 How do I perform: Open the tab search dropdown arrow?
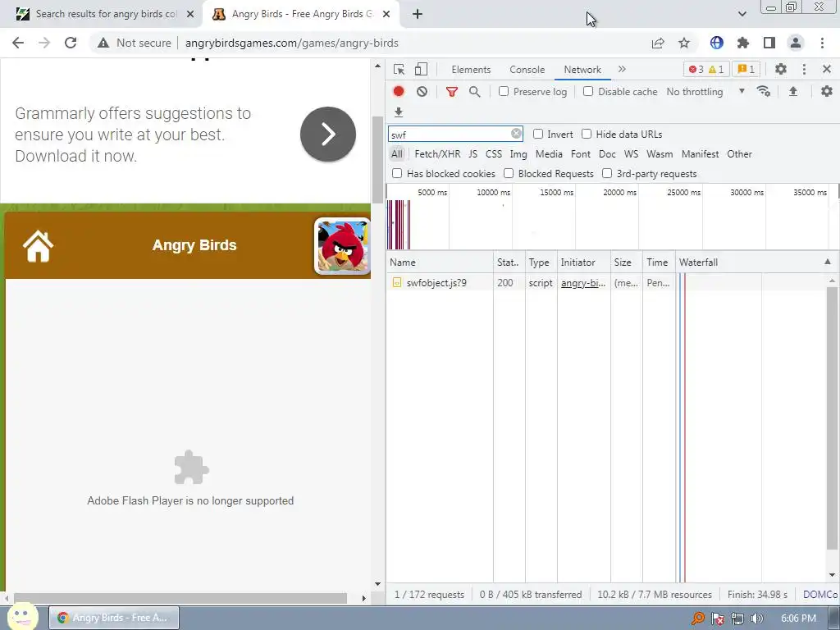742,14
